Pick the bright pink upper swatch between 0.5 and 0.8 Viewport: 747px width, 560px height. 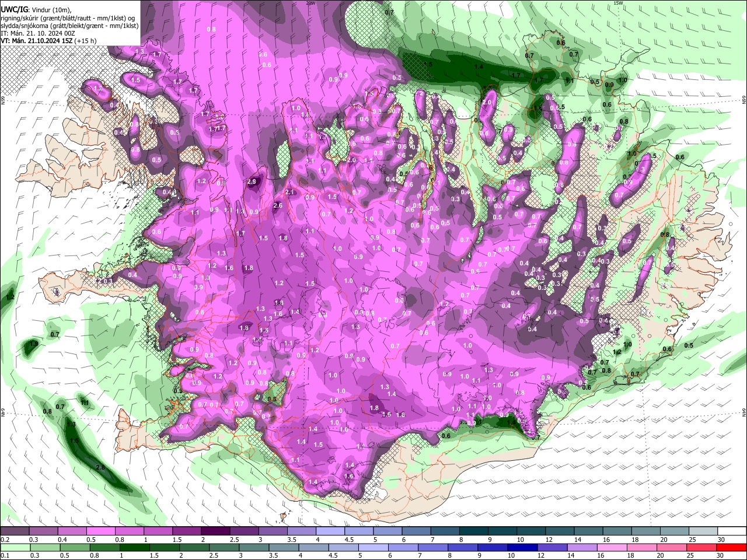point(101,531)
